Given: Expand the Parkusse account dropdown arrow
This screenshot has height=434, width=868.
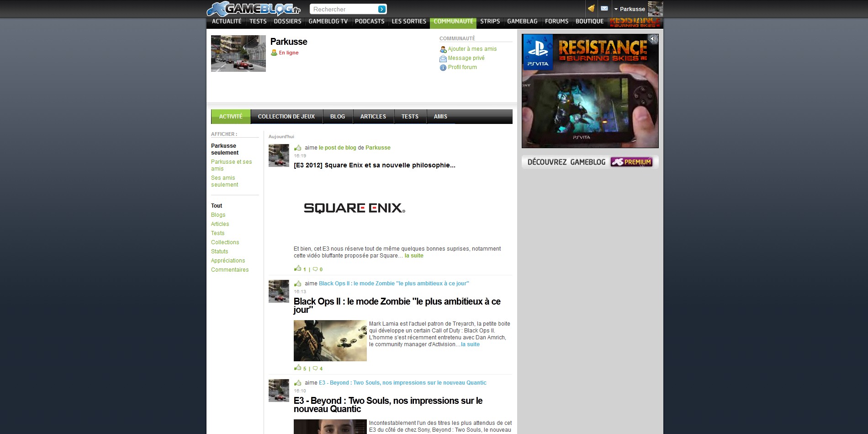Looking at the screenshot, I should point(616,9).
